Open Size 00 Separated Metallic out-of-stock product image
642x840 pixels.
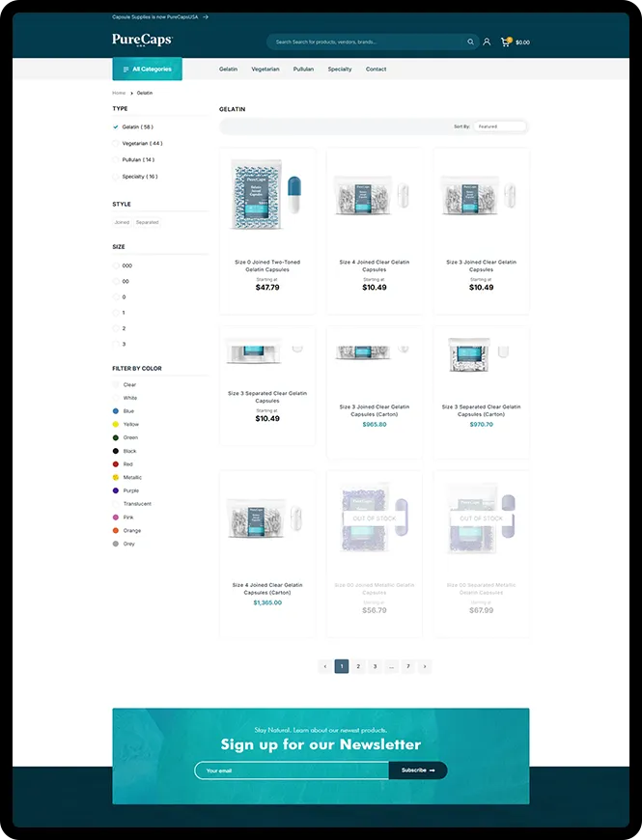[x=482, y=518]
